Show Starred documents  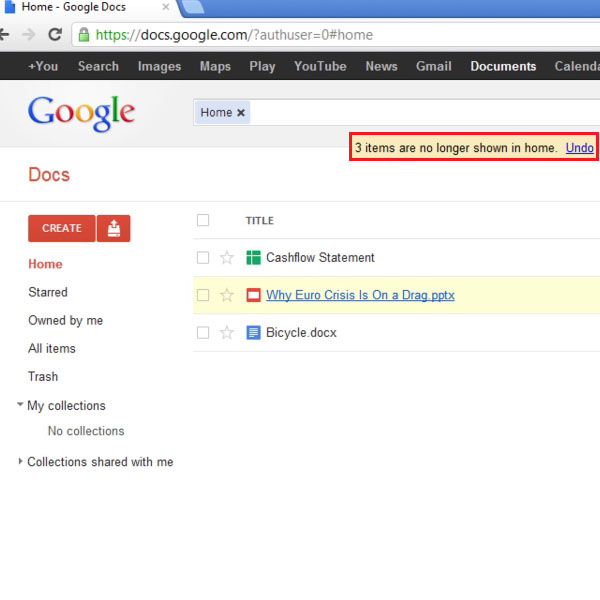point(48,292)
